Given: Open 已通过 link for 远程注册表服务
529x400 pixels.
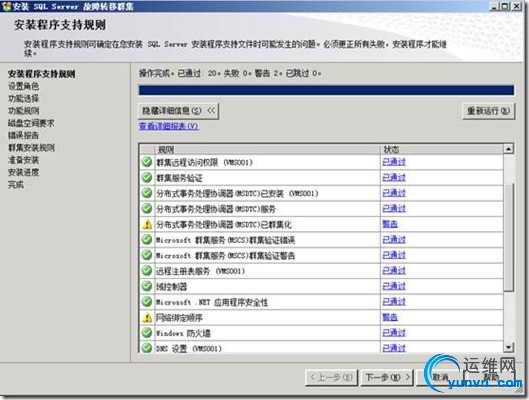Looking at the screenshot, I should [394, 270].
